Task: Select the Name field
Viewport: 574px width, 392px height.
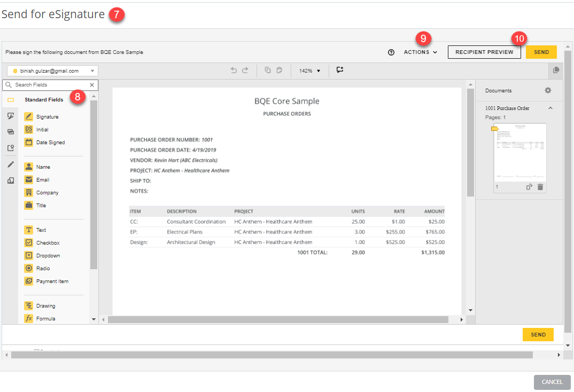Action: pos(37,167)
